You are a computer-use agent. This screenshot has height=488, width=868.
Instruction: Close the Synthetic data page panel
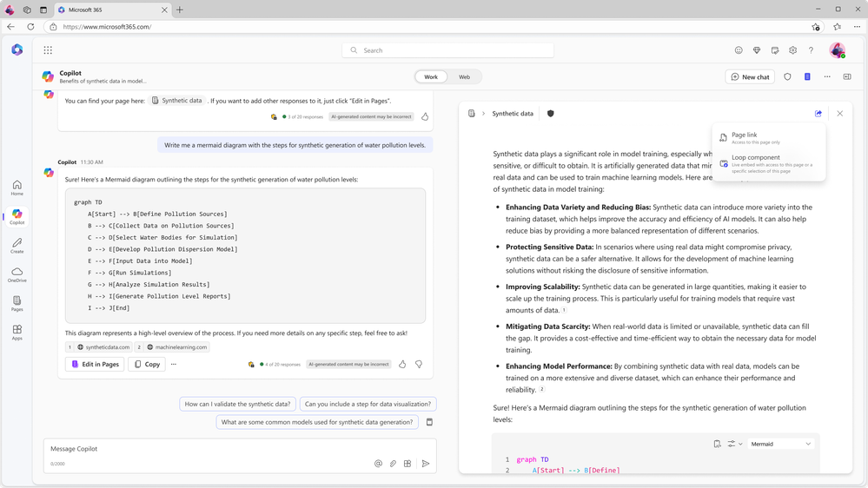840,114
